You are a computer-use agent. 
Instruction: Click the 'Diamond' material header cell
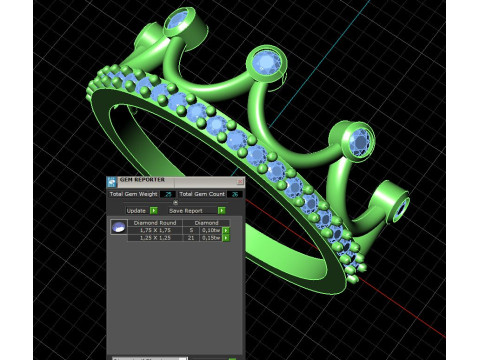(x=207, y=223)
